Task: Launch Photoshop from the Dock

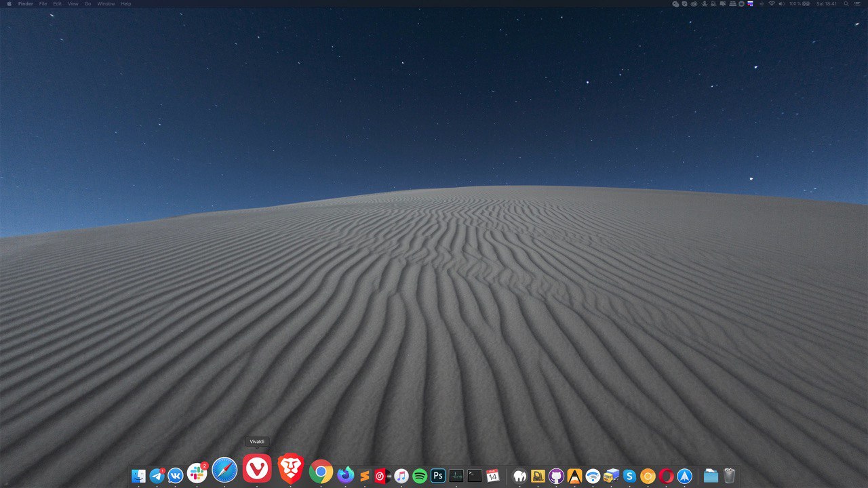Action: click(x=438, y=476)
